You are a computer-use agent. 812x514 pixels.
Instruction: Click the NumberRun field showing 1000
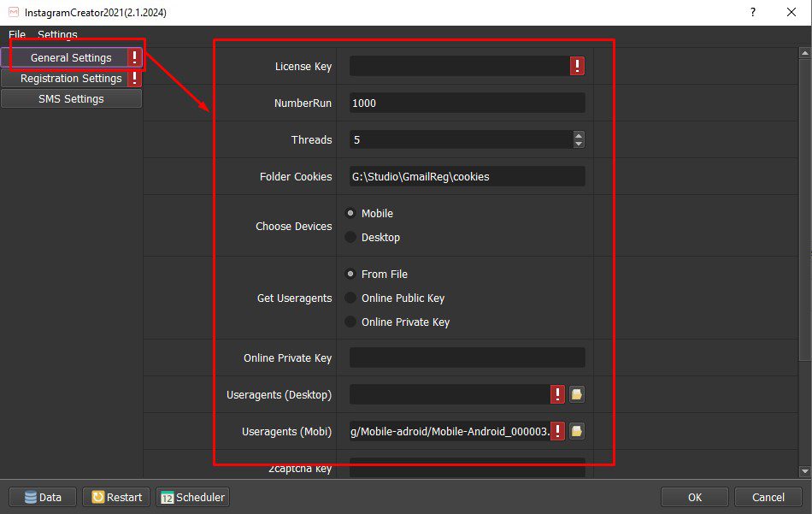[468, 103]
